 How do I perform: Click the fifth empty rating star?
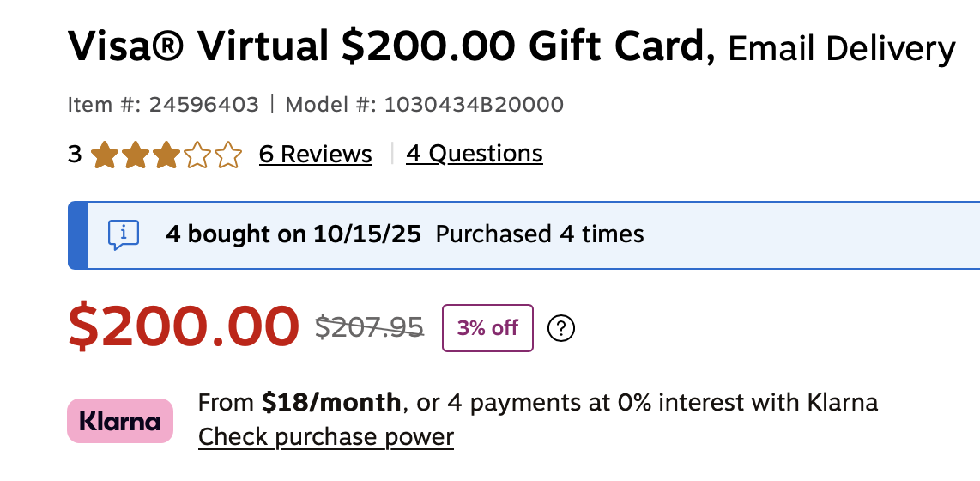click(228, 155)
